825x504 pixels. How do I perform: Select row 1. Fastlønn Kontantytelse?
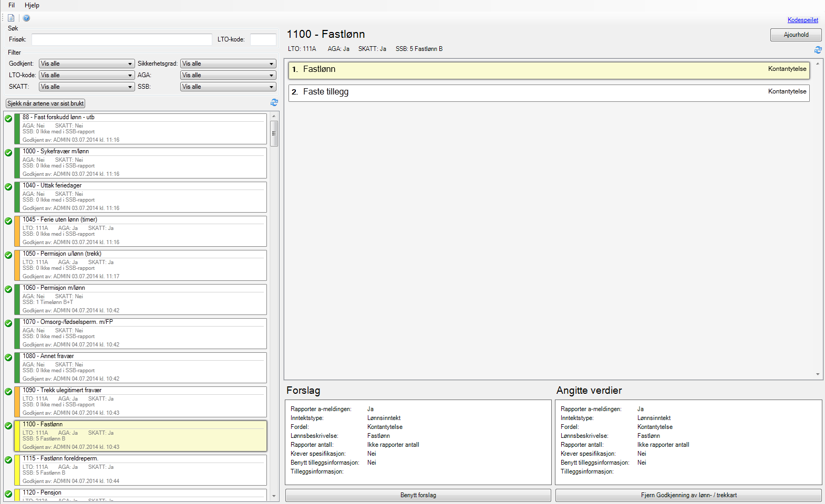pos(549,70)
